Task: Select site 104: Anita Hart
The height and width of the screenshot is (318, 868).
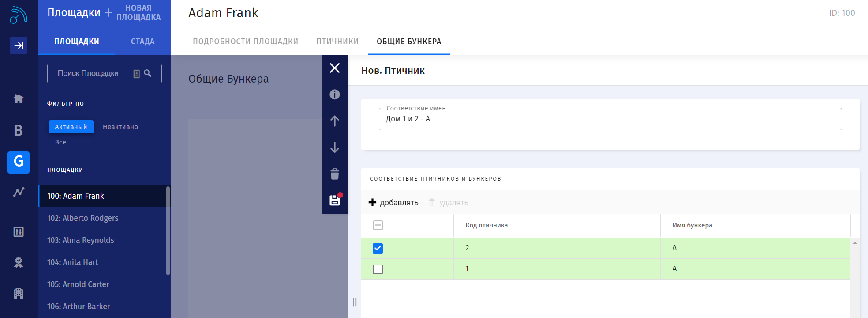Action: (102, 262)
